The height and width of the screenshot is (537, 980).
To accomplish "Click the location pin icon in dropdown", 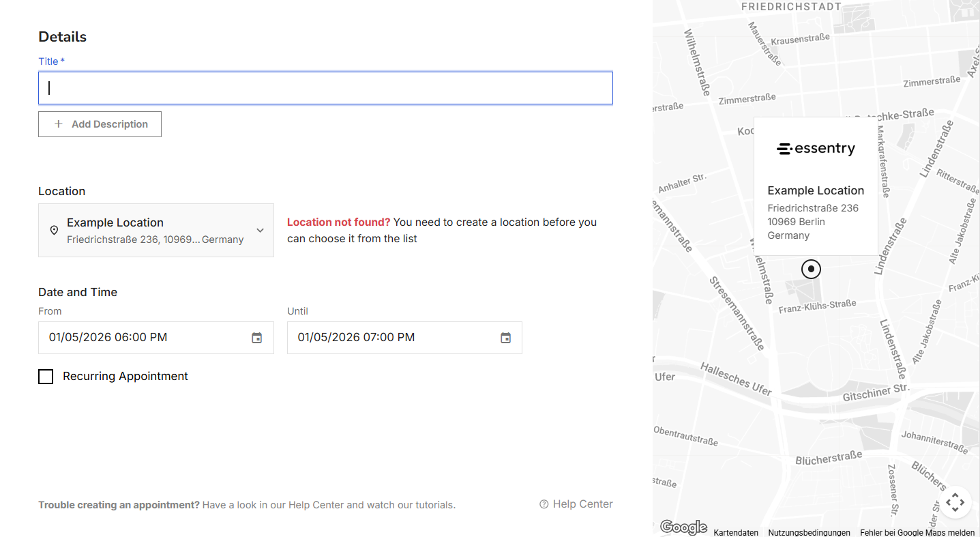I will [x=55, y=231].
